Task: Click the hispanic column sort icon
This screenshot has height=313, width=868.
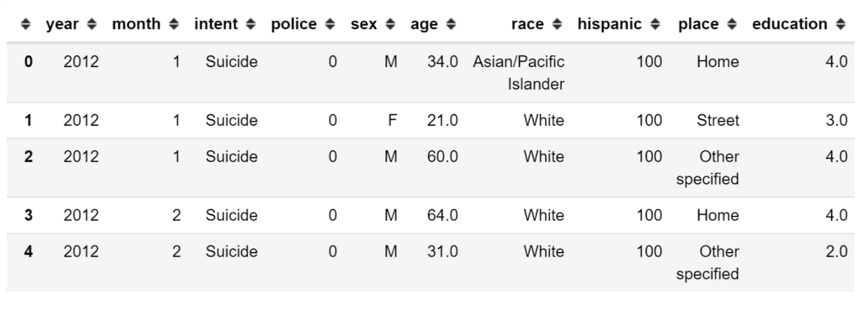Action: coord(655,24)
